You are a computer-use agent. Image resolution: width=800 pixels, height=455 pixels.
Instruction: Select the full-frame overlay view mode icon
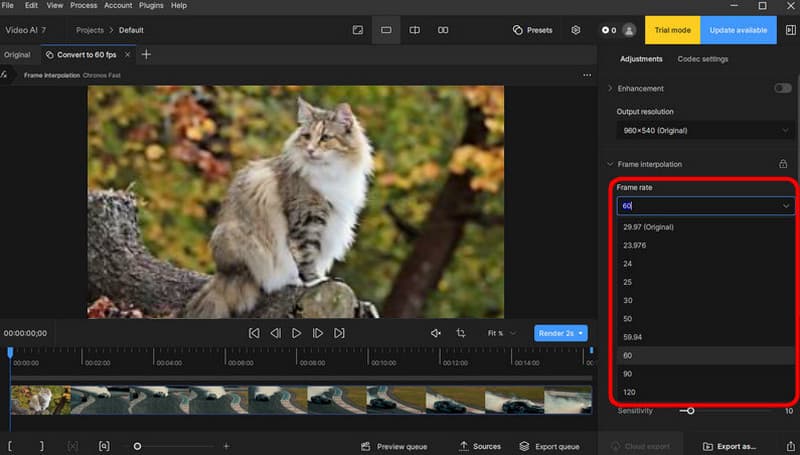coord(358,30)
